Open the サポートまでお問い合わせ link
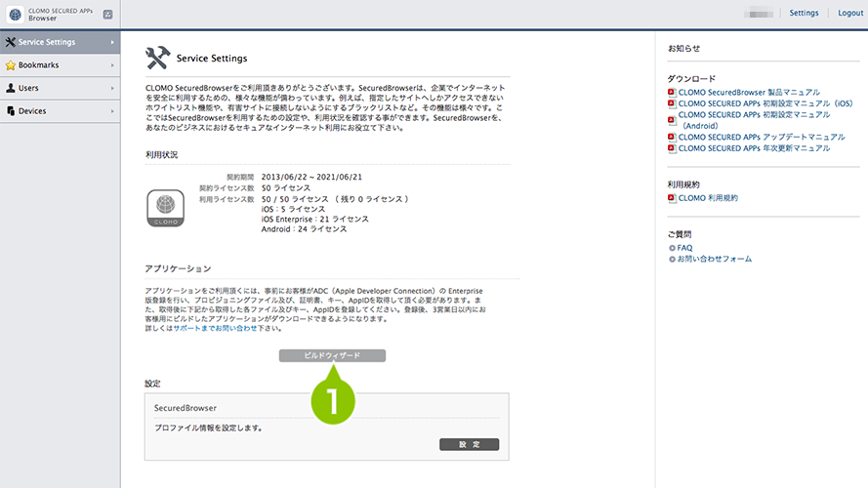 pos(215,328)
